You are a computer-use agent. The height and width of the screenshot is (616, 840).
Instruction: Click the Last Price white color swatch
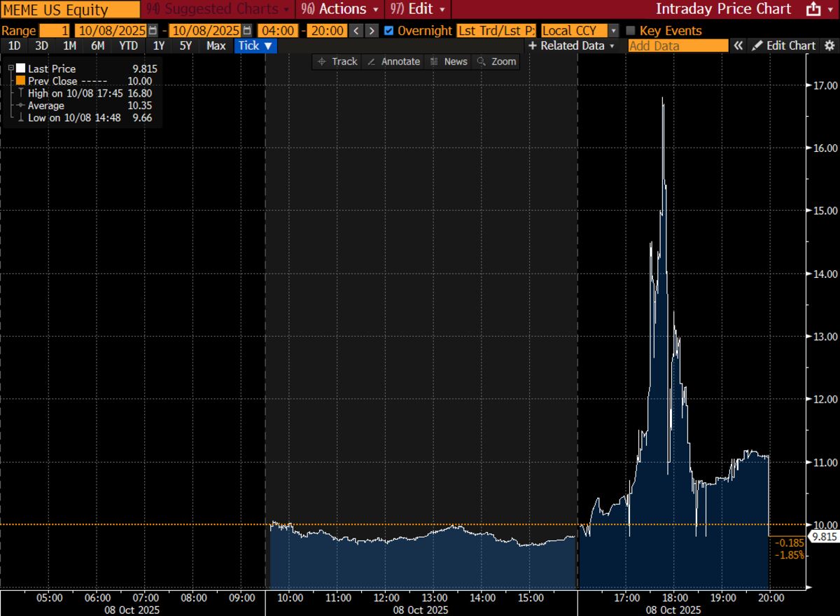coord(20,69)
